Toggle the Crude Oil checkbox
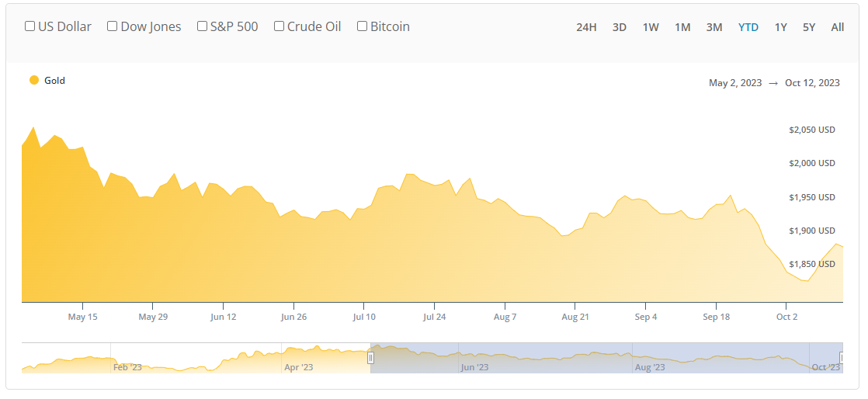The image size is (868, 399). [x=279, y=26]
